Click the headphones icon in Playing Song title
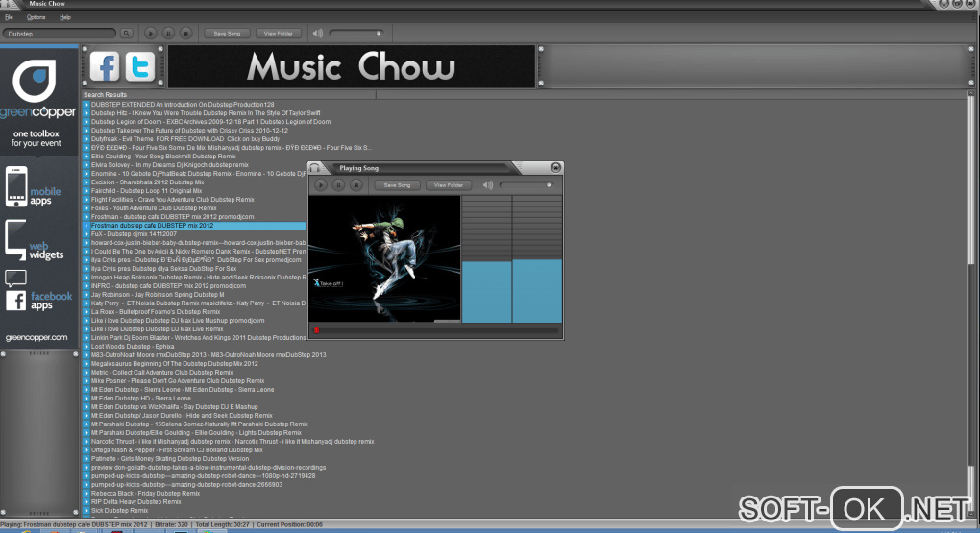Image resolution: width=980 pixels, height=533 pixels. pos(315,167)
